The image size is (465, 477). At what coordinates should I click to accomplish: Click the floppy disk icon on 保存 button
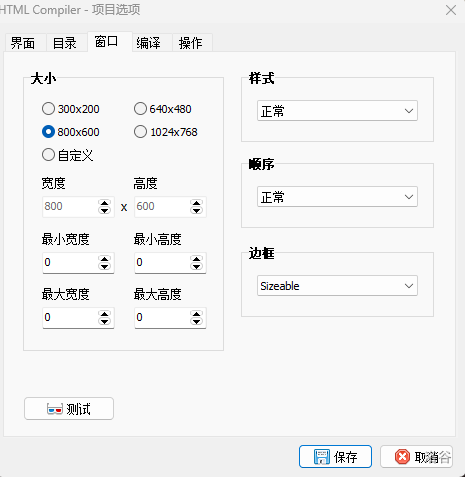click(322, 457)
